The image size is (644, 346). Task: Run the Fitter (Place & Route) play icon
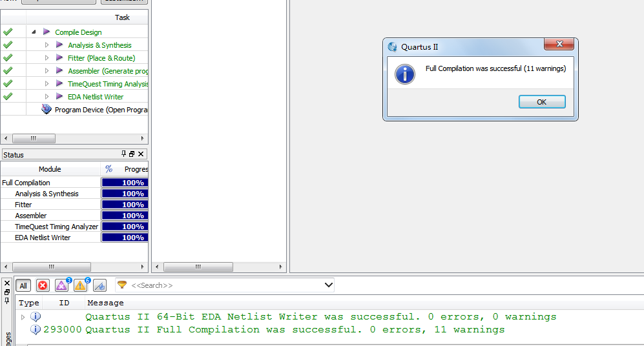click(x=59, y=58)
